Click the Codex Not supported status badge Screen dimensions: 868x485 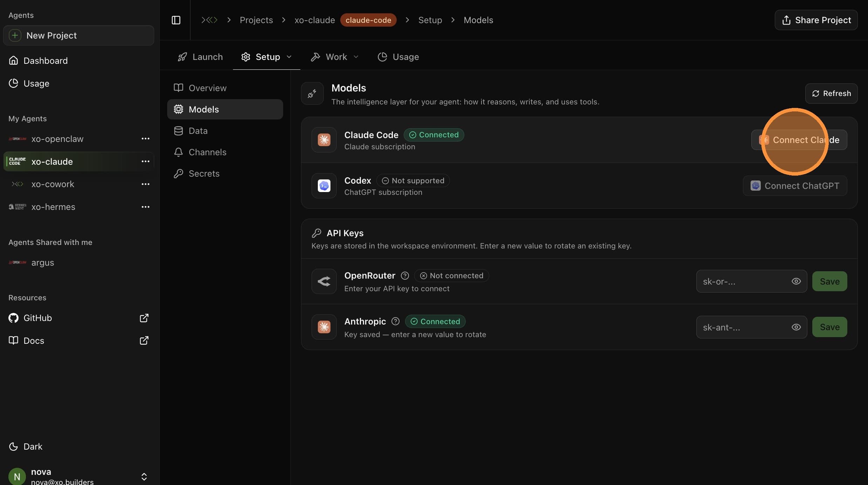(x=413, y=180)
